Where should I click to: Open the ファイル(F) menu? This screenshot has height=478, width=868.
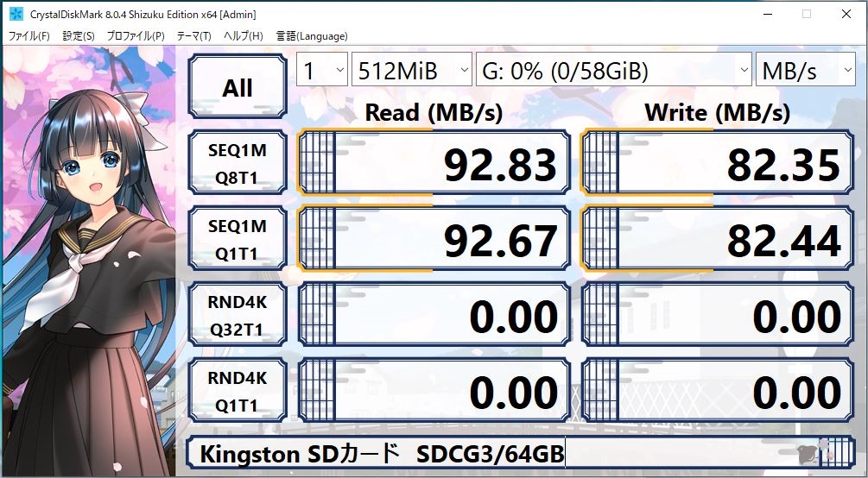point(29,36)
